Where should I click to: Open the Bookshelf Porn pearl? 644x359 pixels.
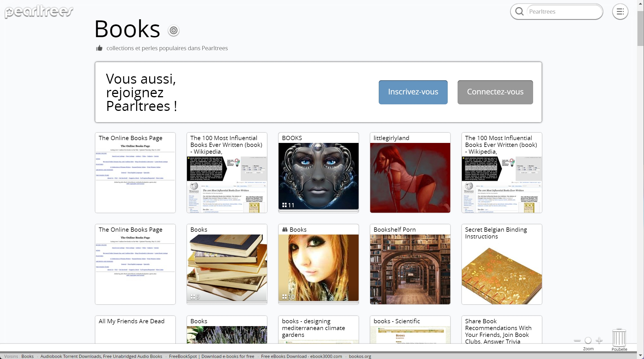(410, 268)
